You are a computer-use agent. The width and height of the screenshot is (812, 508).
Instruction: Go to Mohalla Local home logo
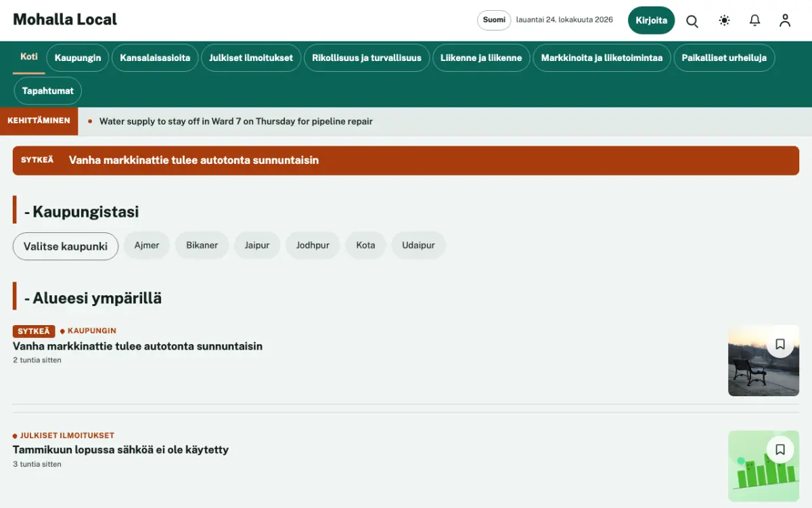65,20
